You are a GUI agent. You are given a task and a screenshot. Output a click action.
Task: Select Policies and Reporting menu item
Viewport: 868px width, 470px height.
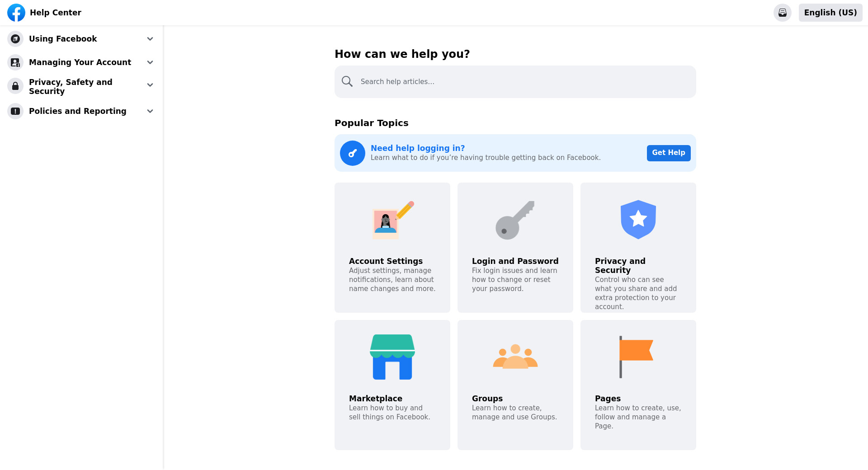click(x=77, y=111)
